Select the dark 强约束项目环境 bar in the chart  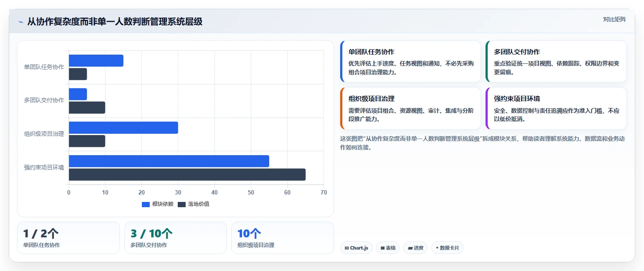click(187, 174)
